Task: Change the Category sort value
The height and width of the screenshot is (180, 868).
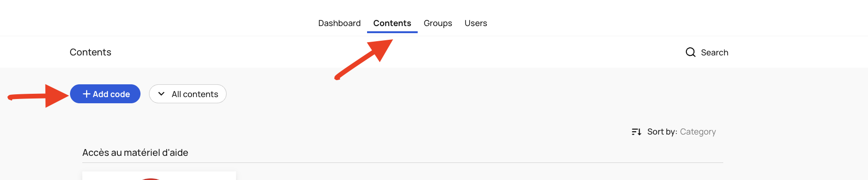Action: 698,132
